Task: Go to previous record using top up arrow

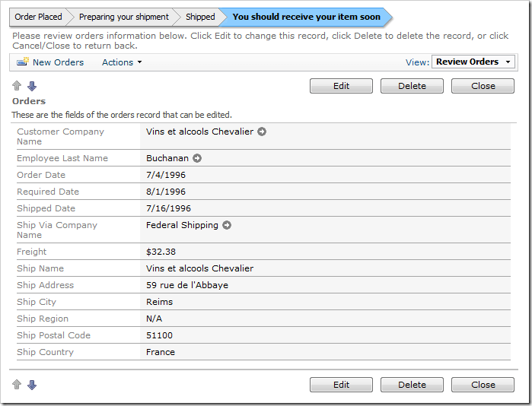Action: click(x=17, y=86)
